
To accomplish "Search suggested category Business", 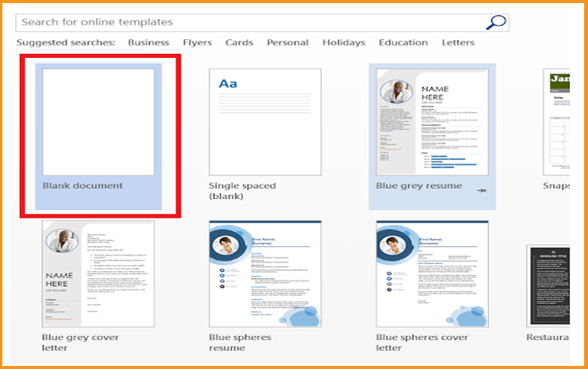I will (x=148, y=43).
